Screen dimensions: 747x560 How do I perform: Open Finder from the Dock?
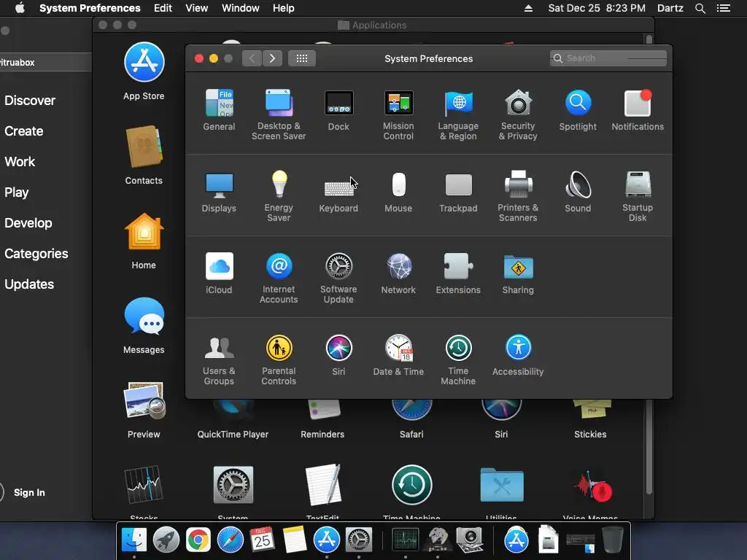(x=134, y=540)
